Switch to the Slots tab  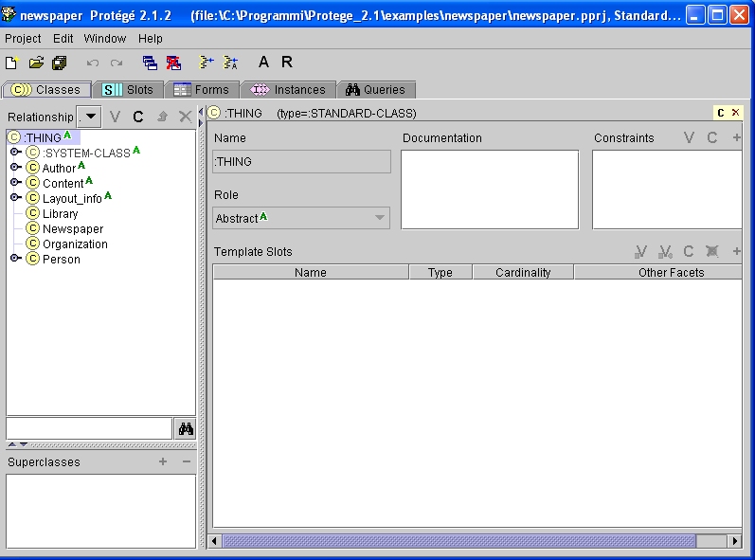[128, 90]
